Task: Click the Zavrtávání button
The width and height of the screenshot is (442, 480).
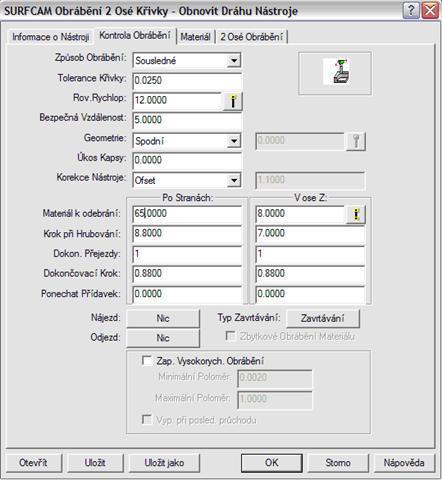Action: pyautogui.click(x=323, y=318)
